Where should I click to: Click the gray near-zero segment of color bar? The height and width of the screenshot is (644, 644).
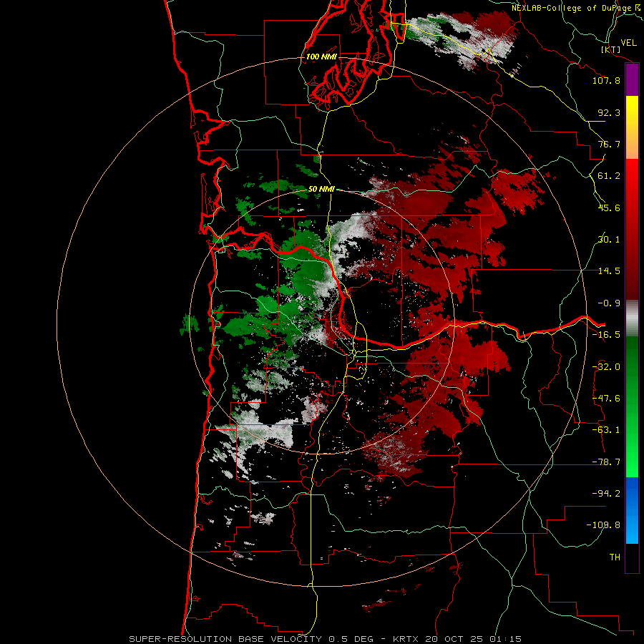(x=632, y=318)
